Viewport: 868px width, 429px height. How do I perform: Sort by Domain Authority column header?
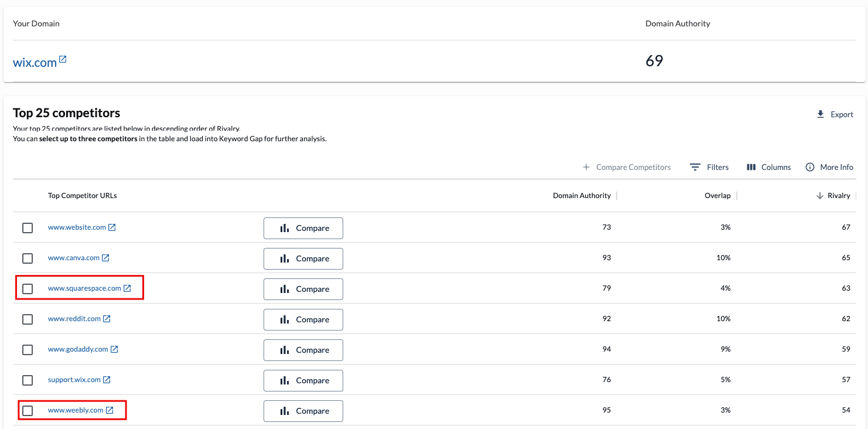581,196
